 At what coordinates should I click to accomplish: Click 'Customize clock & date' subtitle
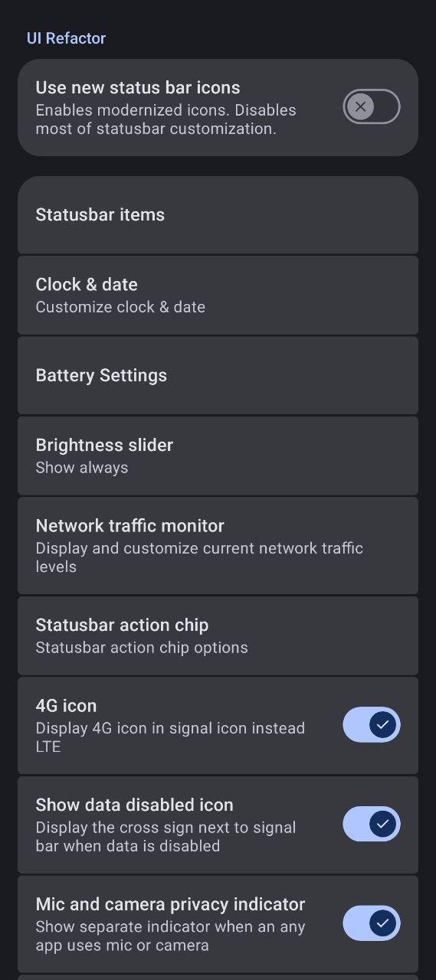coord(120,307)
